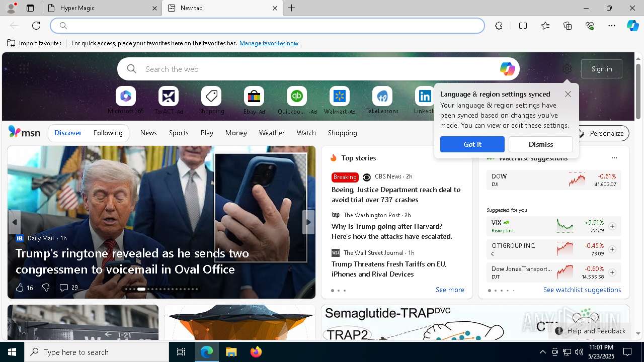Click See watchlist suggestions link
The height and width of the screenshot is (362, 644).
click(x=582, y=290)
